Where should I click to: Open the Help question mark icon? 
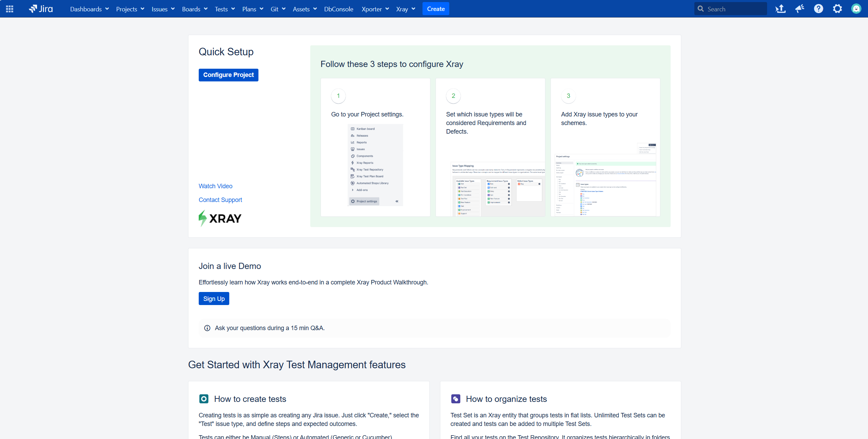click(819, 9)
